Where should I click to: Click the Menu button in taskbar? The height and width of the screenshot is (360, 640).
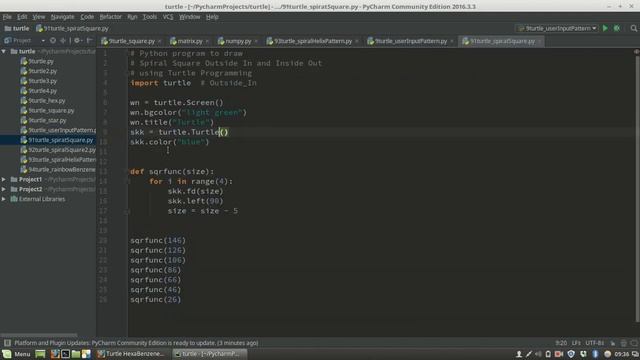[17, 354]
